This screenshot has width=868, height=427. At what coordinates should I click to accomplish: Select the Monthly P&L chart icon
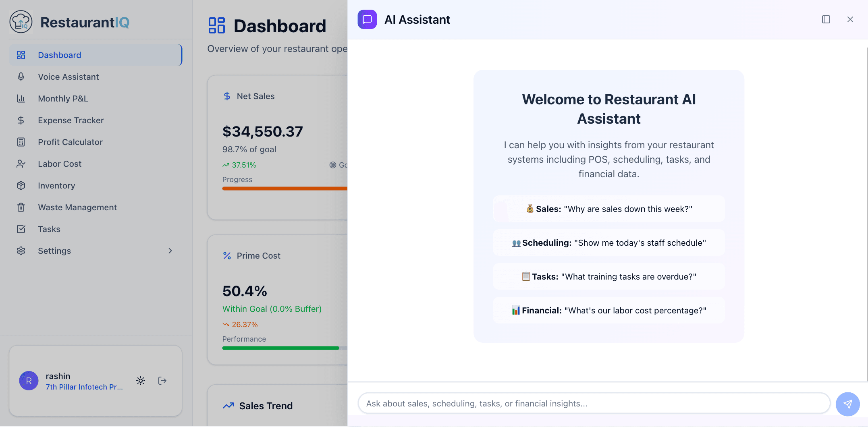21,98
